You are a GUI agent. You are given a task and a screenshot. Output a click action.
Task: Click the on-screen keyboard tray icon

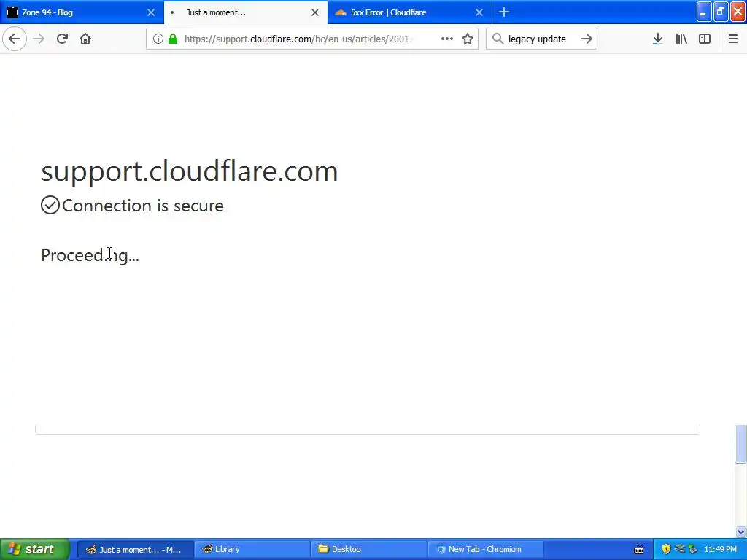(639, 550)
